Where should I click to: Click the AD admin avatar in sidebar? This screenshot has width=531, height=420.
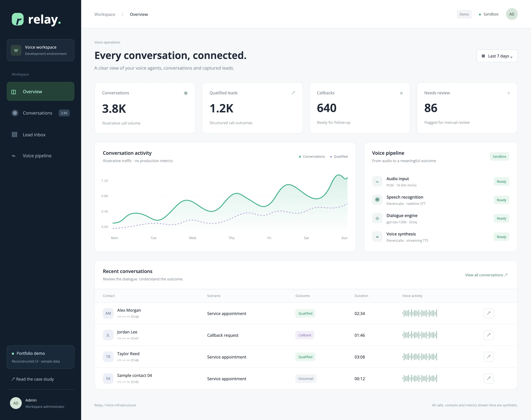point(16,403)
